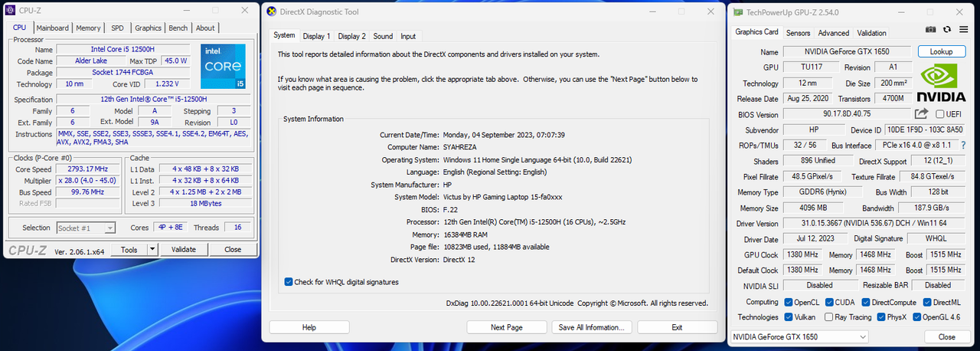Open the NVIDIA GeForce GTX 1650 GPU selector
Screen dimensions: 980x351
(x=799, y=336)
